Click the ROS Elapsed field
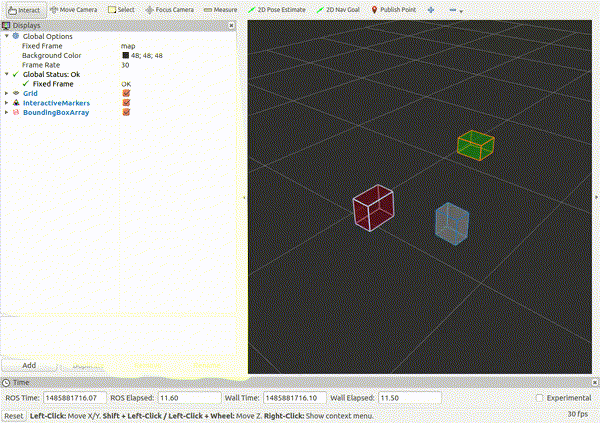Screen dimensions: 600x423 point(189,398)
